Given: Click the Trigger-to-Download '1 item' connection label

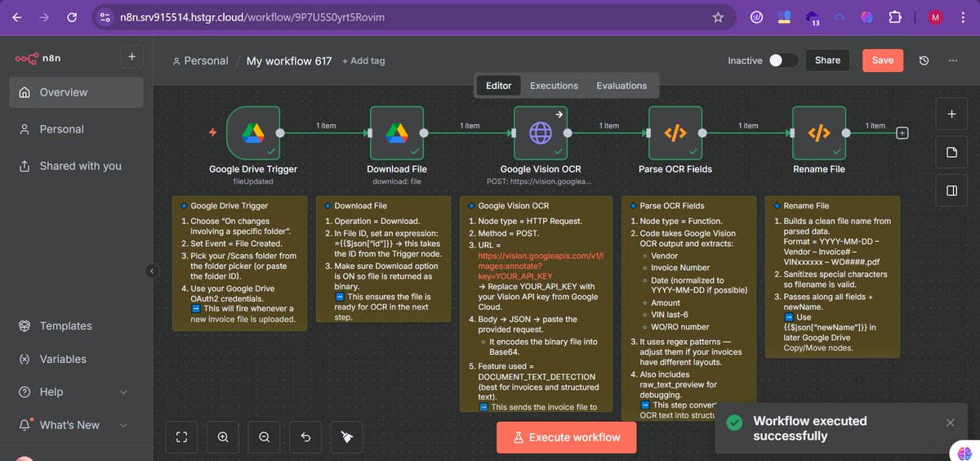Looking at the screenshot, I should (x=327, y=126).
